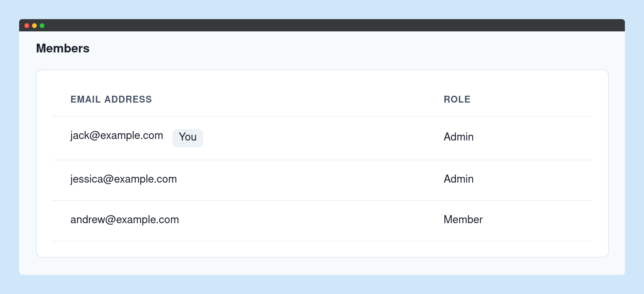Click the Members page heading
Viewport: 644px width, 294px height.
(x=63, y=48)
